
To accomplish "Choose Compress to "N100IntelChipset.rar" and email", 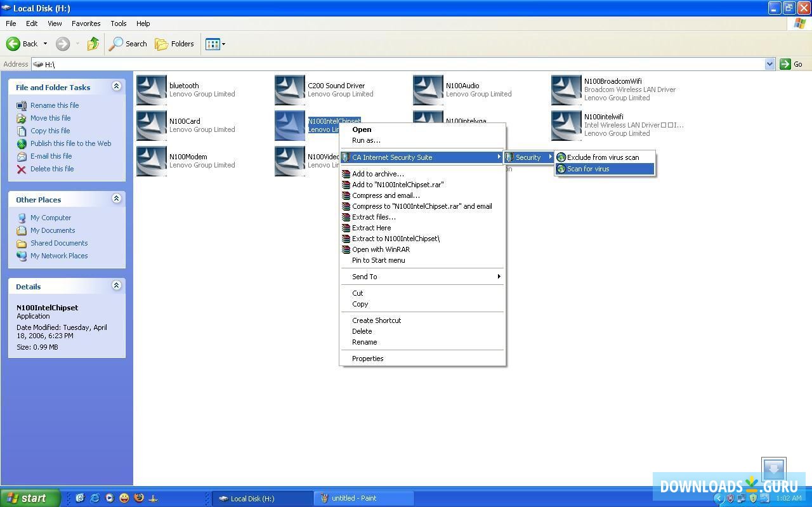I will click(422, 206).
